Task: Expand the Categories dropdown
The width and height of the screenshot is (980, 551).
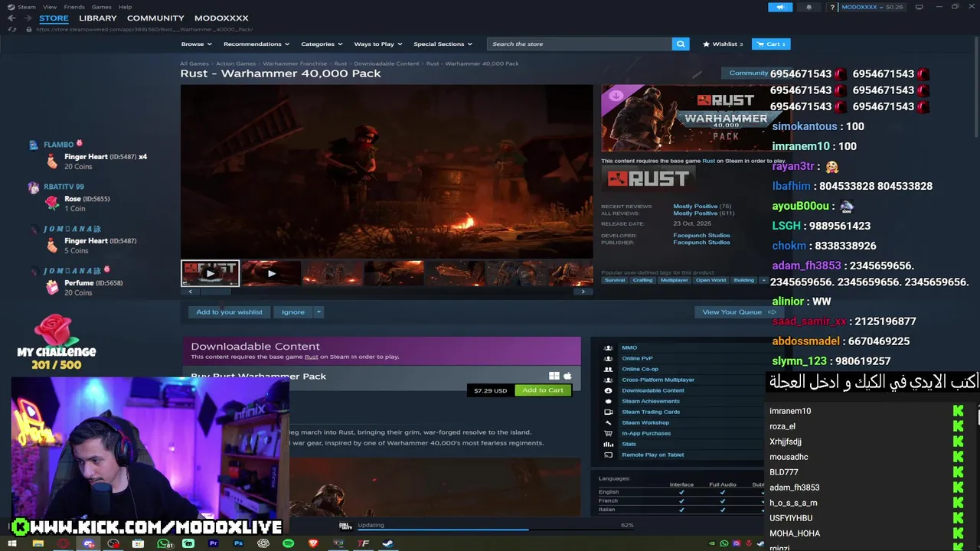Action: [x=322, y=44]
